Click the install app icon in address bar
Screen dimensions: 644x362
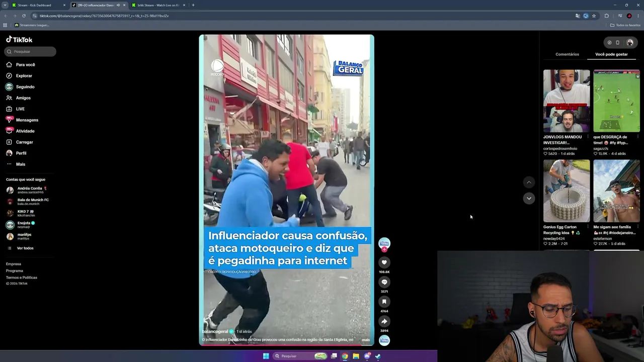pyautogui.click(x=586, y=16)
